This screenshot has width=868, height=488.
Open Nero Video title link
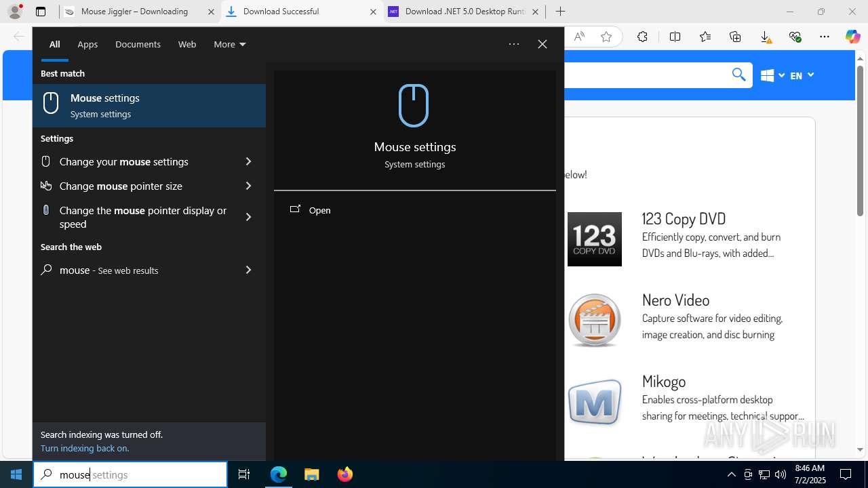coord(675,300)
